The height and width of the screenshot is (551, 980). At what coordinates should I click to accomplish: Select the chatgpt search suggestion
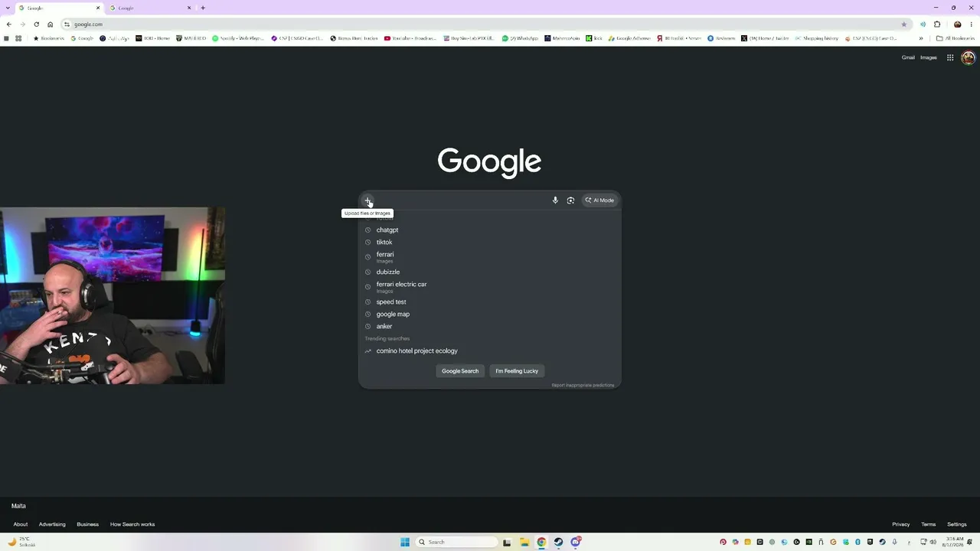[x=490, y=230]
